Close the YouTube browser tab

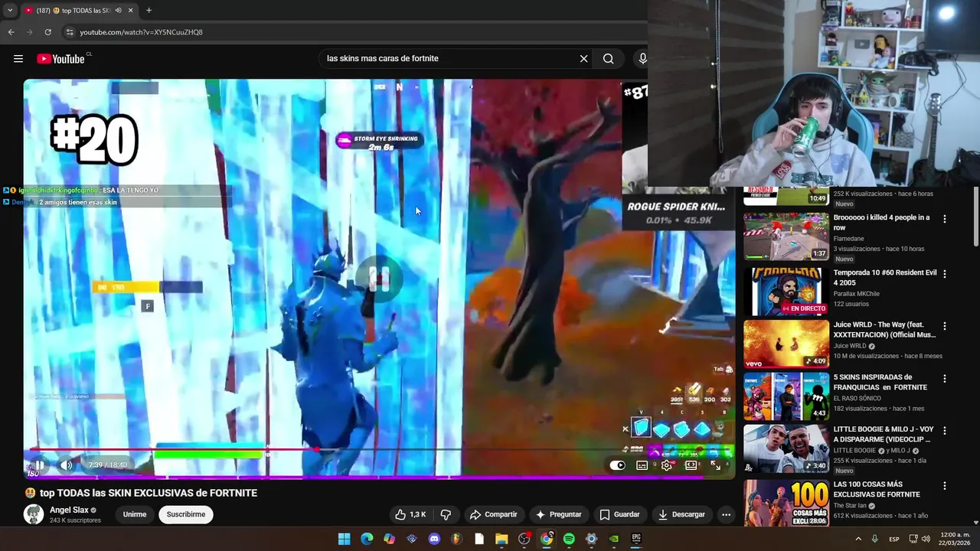click(x=130, y=11)
